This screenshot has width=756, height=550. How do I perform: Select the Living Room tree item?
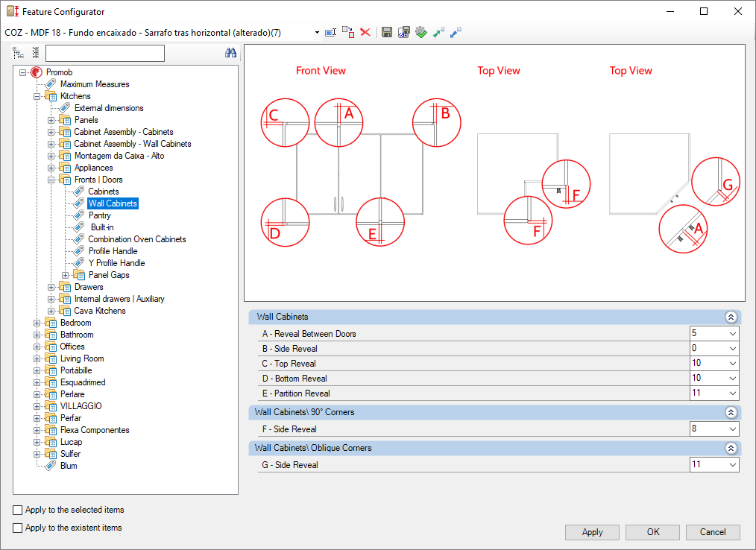tap(82, 358)
